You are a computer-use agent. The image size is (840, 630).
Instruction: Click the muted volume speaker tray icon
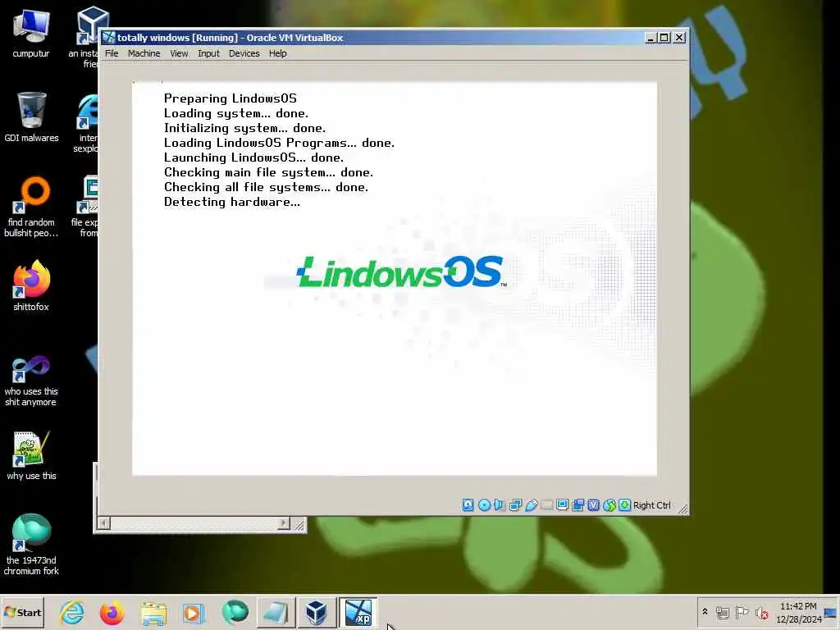(761, 612)
